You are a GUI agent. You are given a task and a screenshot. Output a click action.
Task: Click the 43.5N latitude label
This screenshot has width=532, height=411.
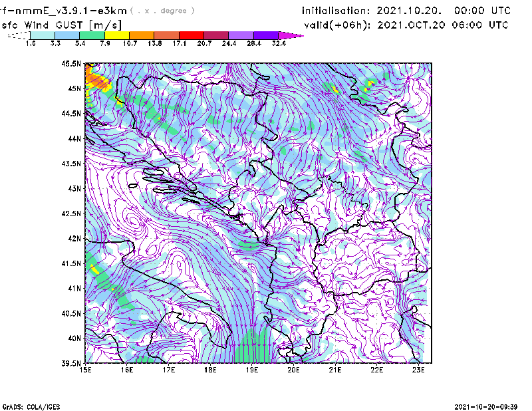coord(71,163)
